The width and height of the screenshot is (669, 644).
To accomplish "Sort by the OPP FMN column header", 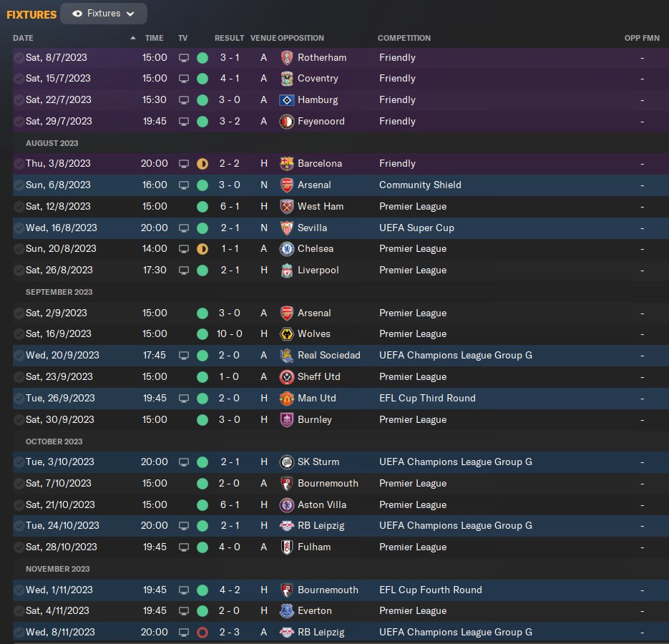I will tap(642, 38).
